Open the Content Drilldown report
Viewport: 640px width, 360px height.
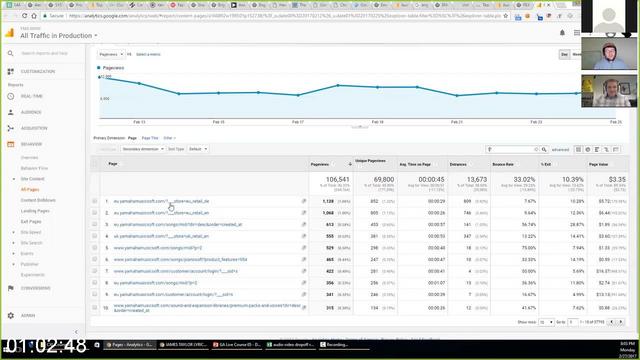point(38,200)
